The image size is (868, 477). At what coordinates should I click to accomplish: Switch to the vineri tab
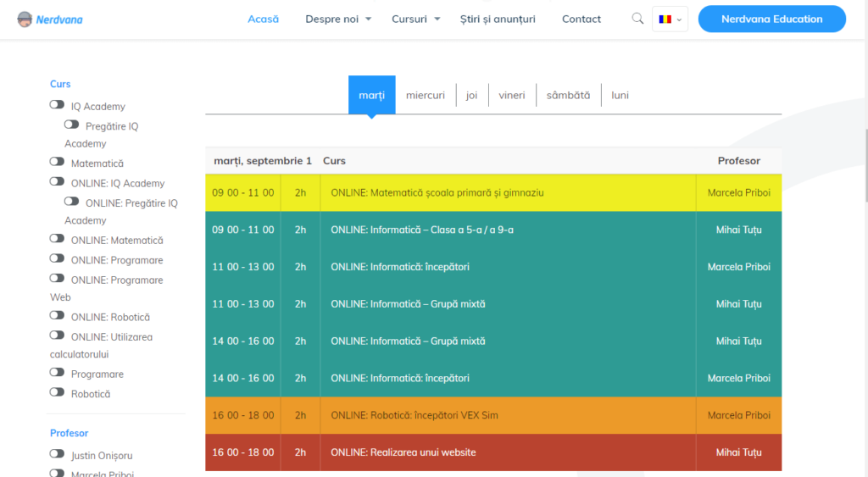(x=511, y=95)
